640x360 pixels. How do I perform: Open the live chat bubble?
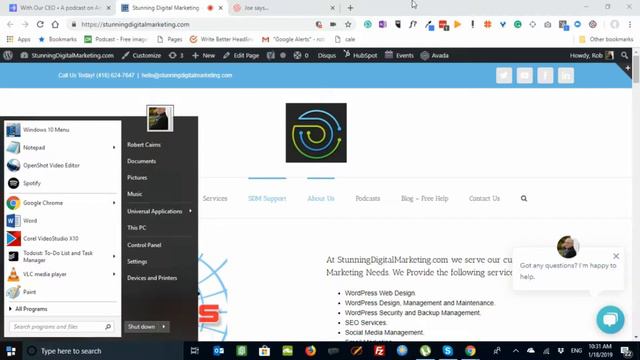tap(610, 320)
